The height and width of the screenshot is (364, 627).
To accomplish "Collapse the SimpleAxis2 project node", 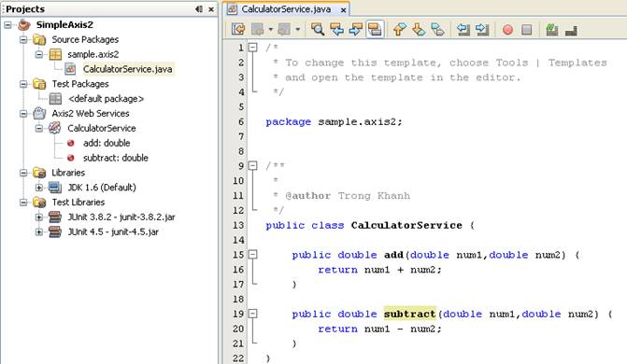I will point(7,25).
